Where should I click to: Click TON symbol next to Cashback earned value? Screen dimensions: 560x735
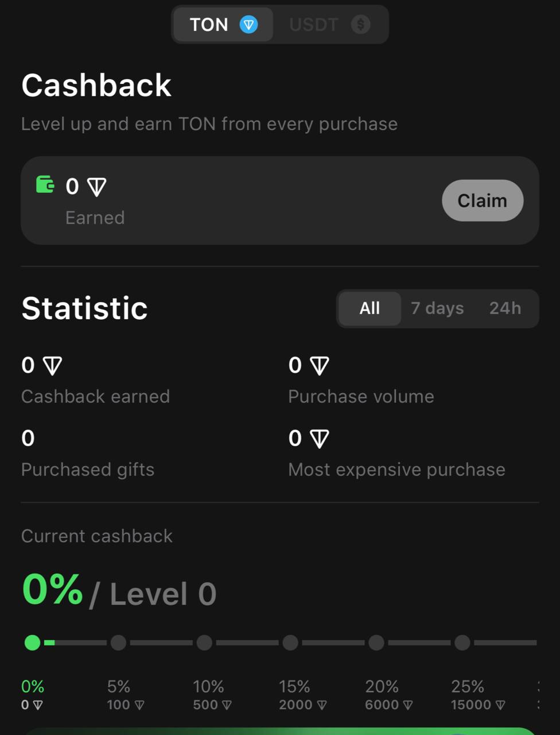(52, 366)
